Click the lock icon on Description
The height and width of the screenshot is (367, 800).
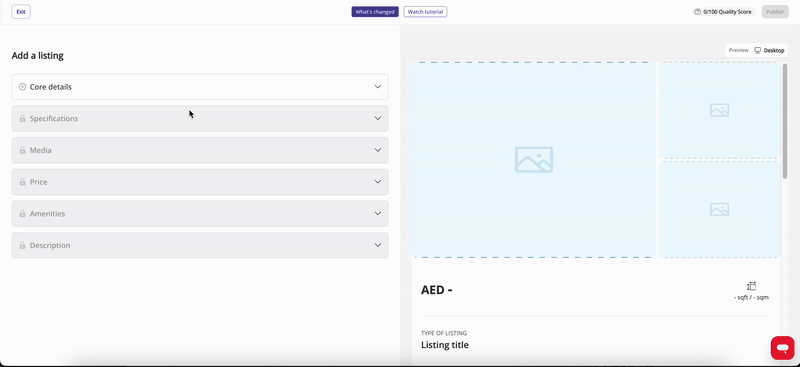pyautogui.click(x=22, y=245)
